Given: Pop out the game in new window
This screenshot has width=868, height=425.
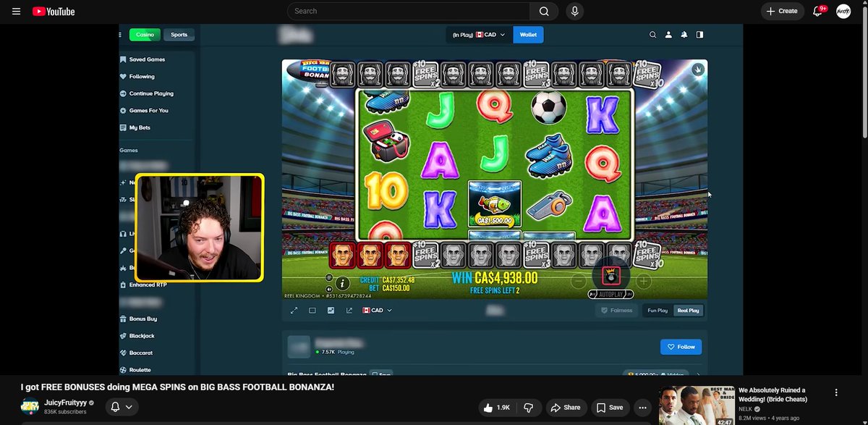Looking at the screenshot, I should point(349,310).
